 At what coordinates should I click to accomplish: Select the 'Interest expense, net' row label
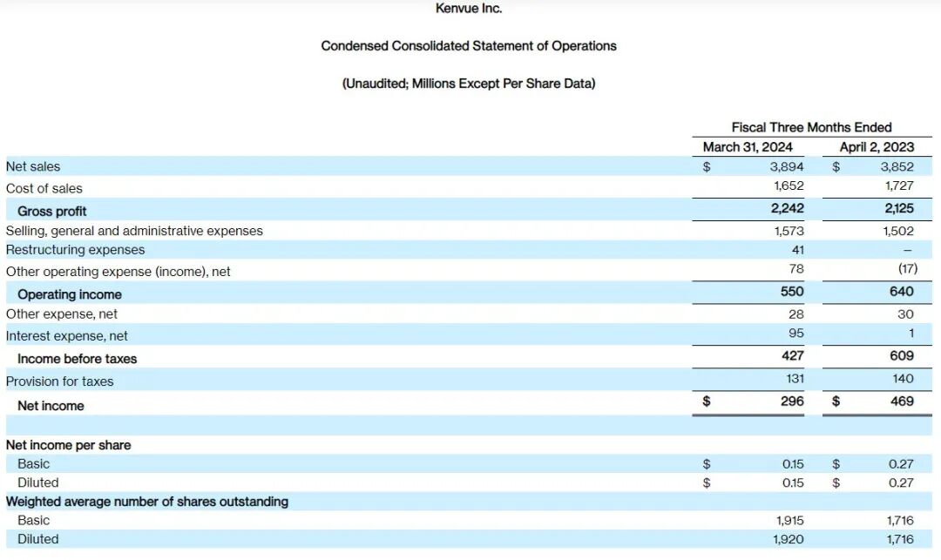click(66, 336)
